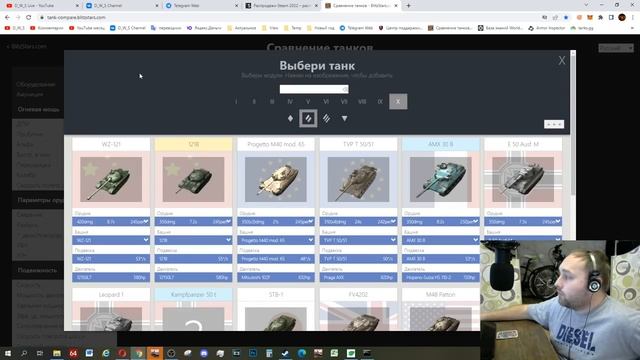This screenshot has height=360, width=640.
Task: Open the Windows Start menu
Action: click(x=8, y=353)
